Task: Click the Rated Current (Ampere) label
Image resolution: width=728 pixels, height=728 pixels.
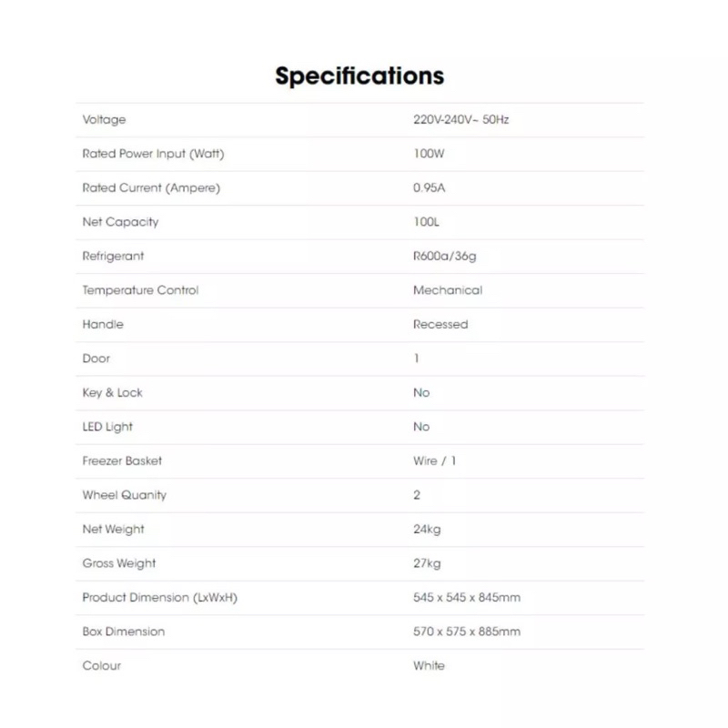Action: pyautogui.click(x=151, y=187)
